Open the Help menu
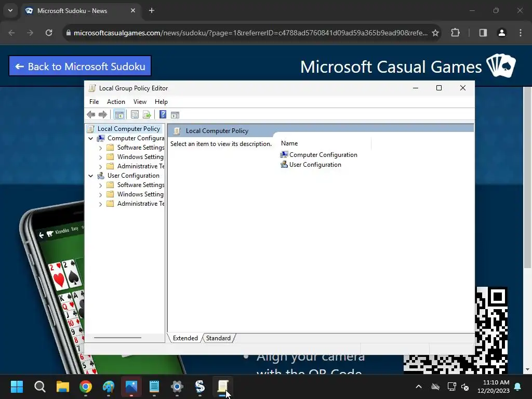The width and height of the screenshot is (532, 399). click(161, 102)
